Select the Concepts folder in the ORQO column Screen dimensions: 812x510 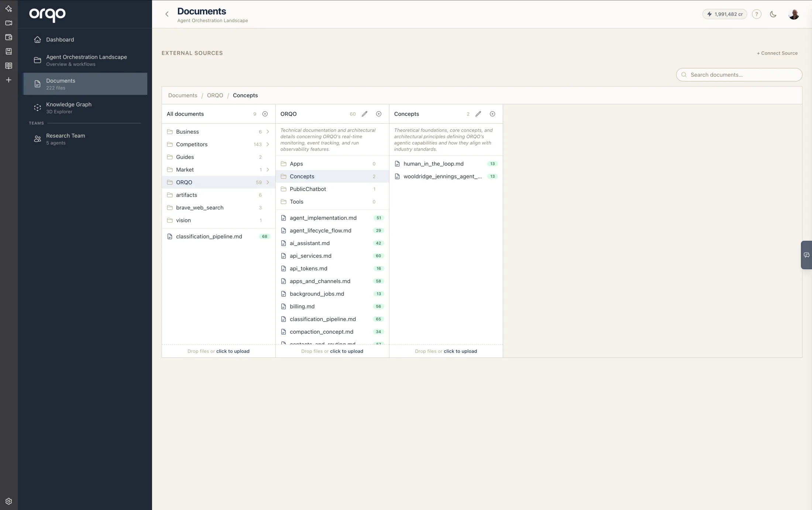pyautogui.click(x=332, y=176)
